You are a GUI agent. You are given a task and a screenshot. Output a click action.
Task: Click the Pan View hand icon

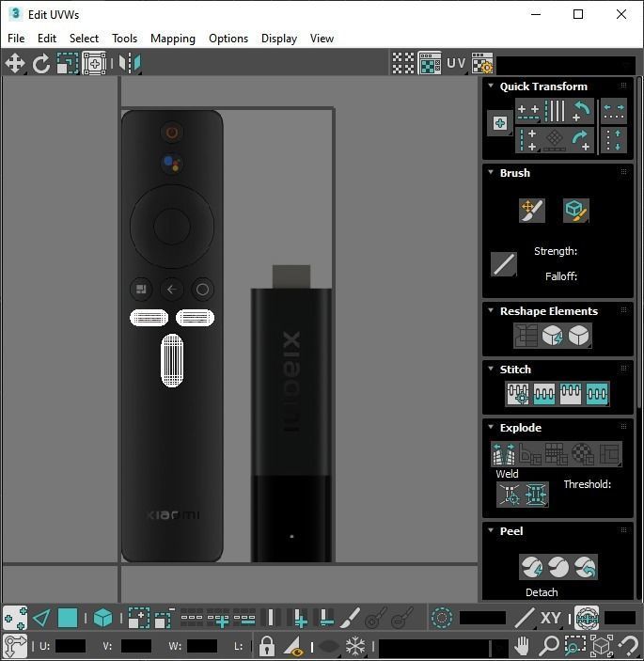522,645
